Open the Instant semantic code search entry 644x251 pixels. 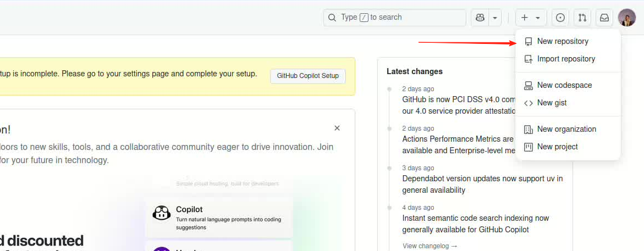[x=476, y=224]
